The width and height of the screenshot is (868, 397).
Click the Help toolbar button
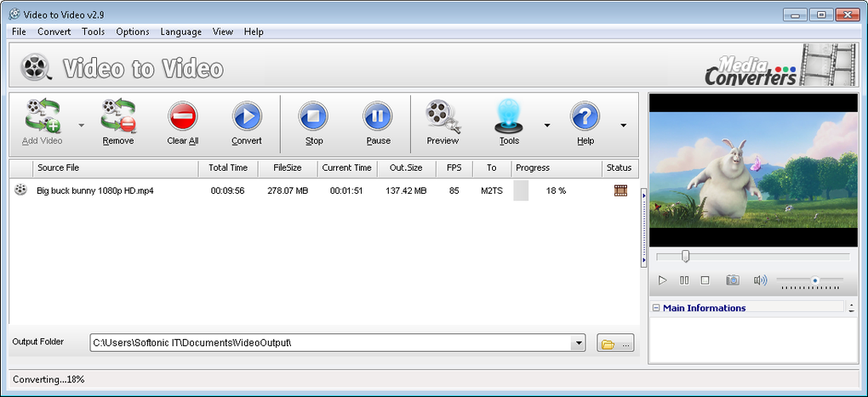585,117
